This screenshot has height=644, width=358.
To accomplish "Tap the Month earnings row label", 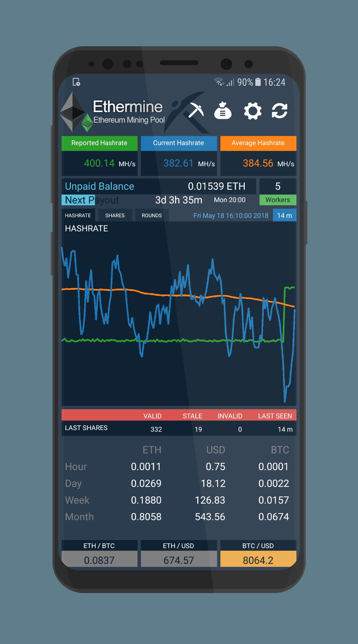I will 79,517.
